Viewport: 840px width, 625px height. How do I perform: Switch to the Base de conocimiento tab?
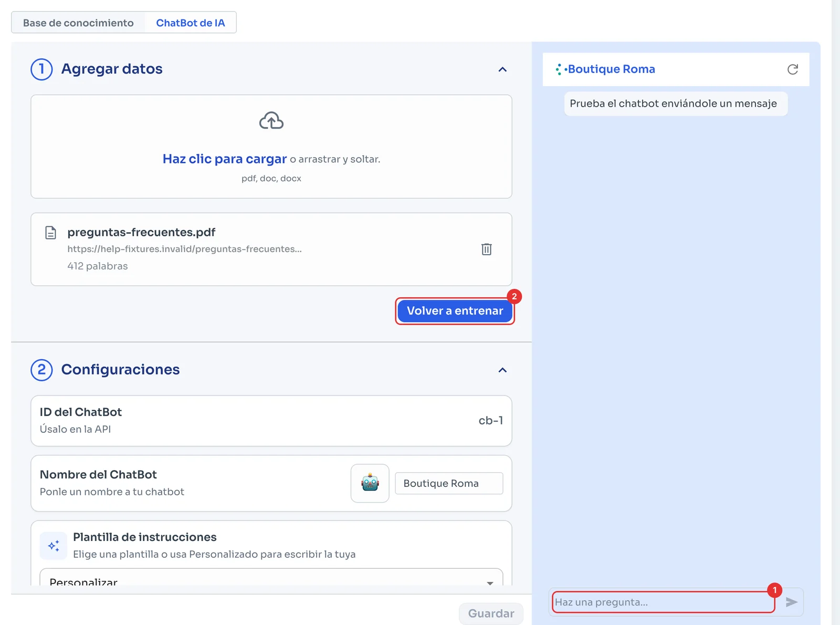click(78, 23)
